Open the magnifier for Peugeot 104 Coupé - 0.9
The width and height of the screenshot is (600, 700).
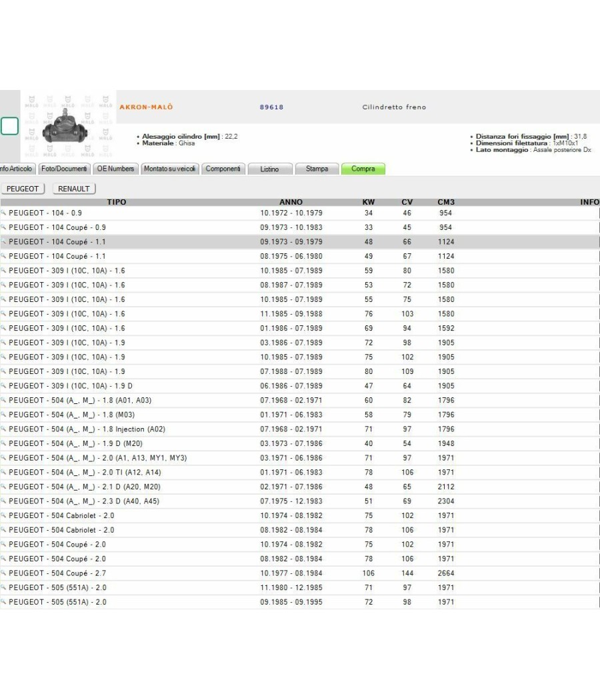(x=3, y=227)
